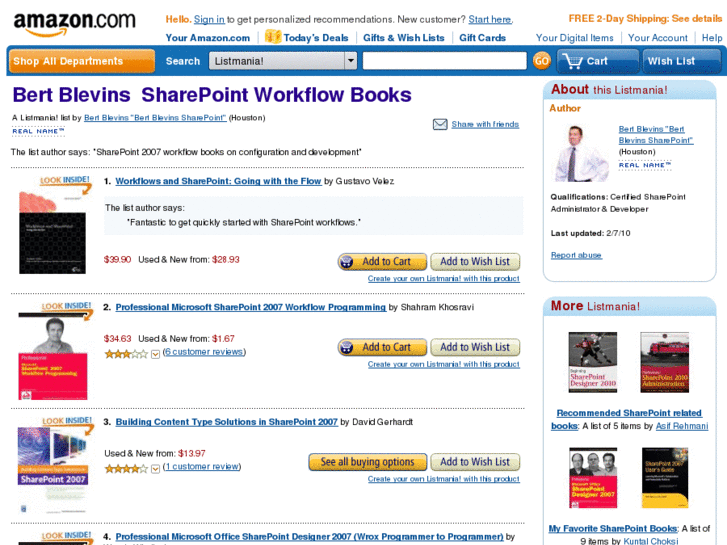Add Workflows and SharePoint book to cart
727x545 pixels.
pyautogui.click(x=382, y=262)
